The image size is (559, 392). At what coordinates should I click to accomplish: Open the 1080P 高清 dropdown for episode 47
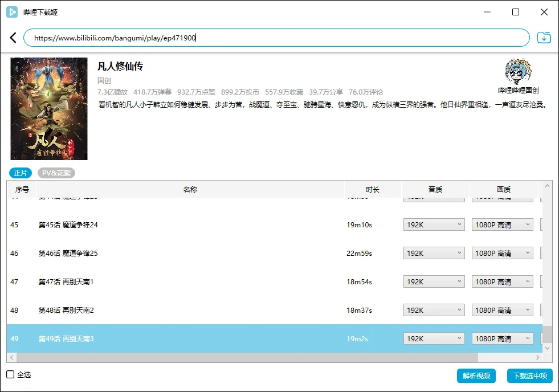point(502,281)
